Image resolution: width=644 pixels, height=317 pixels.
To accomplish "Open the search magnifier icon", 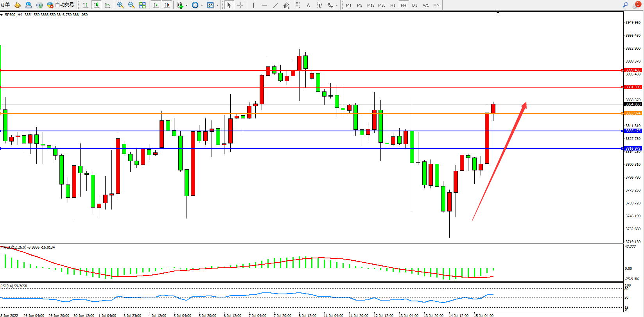I will pyautogui.click(x=625, y=5).
